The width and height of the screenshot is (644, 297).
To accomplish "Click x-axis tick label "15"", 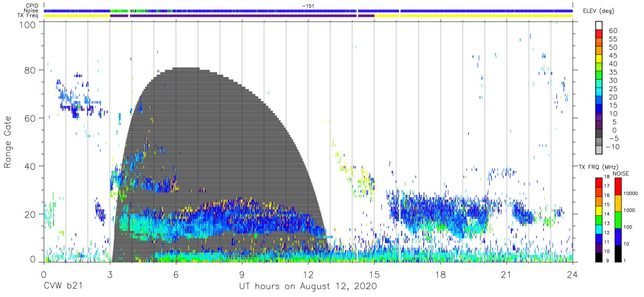I will coord(374,274).
